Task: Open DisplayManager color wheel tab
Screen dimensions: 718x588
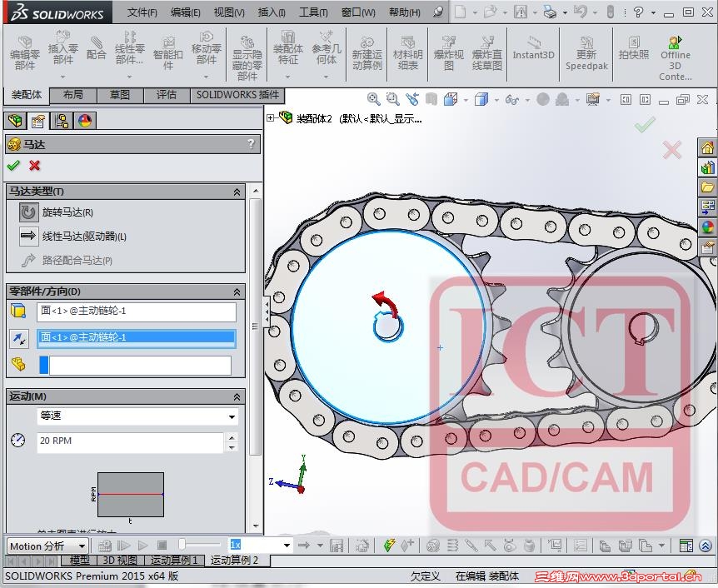Action: [x=85, y=121]
